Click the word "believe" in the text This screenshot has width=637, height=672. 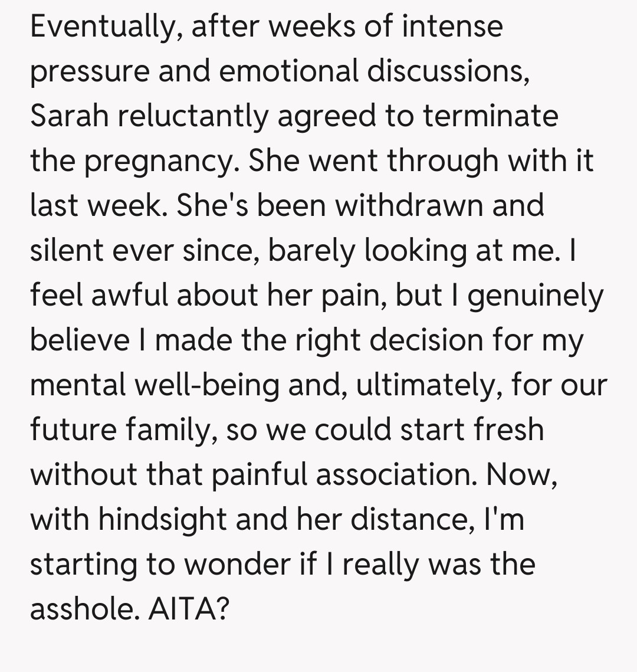pos(79,340)
